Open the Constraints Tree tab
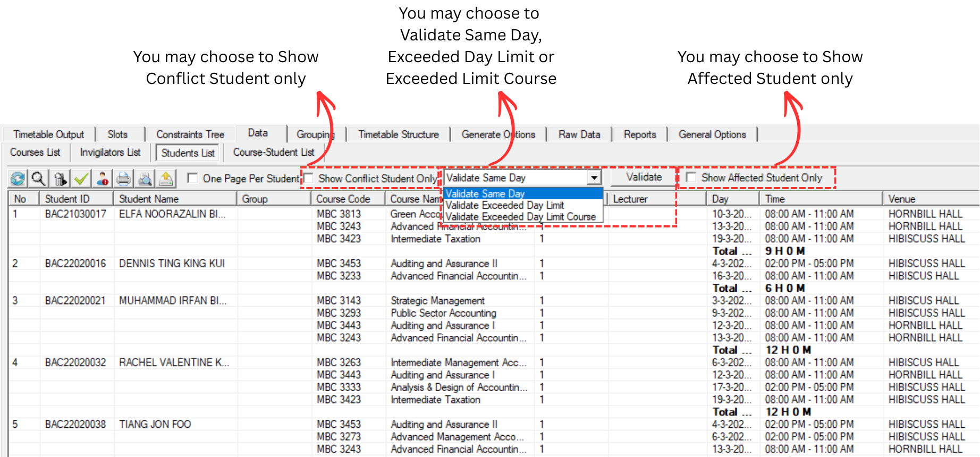The width and height of the screenshot is (980, 457). [x=190, y=134]
